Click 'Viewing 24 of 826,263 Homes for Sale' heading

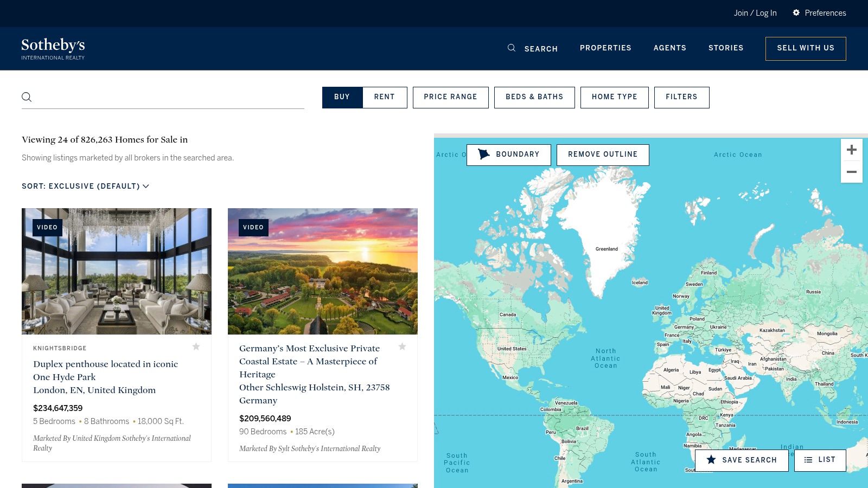[x=105, y=139]
